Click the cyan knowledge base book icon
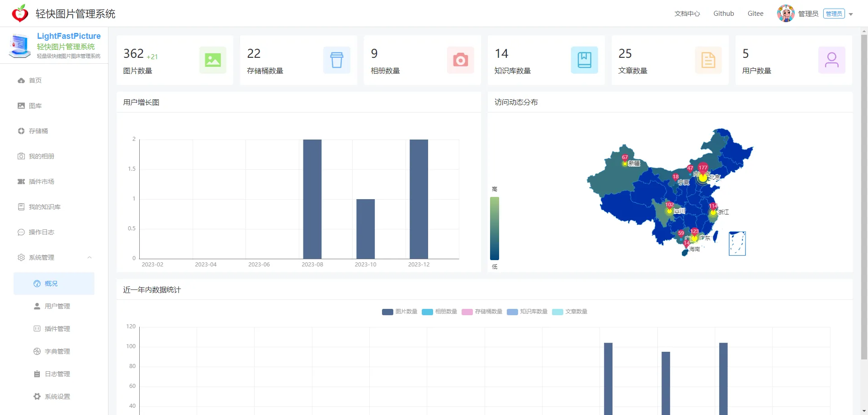868x415 pixels. coord(584,60)
